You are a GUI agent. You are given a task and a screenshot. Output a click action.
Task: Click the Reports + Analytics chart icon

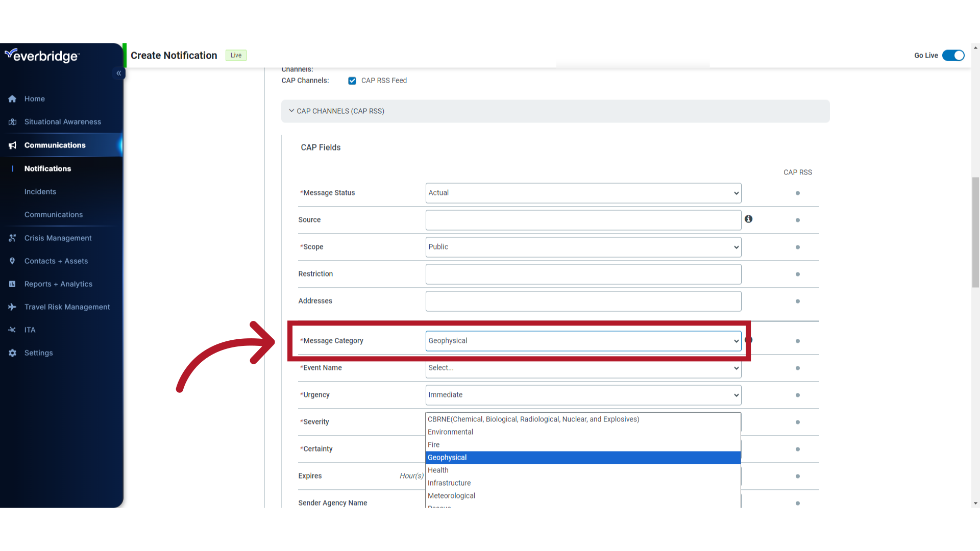coord(12,284)
